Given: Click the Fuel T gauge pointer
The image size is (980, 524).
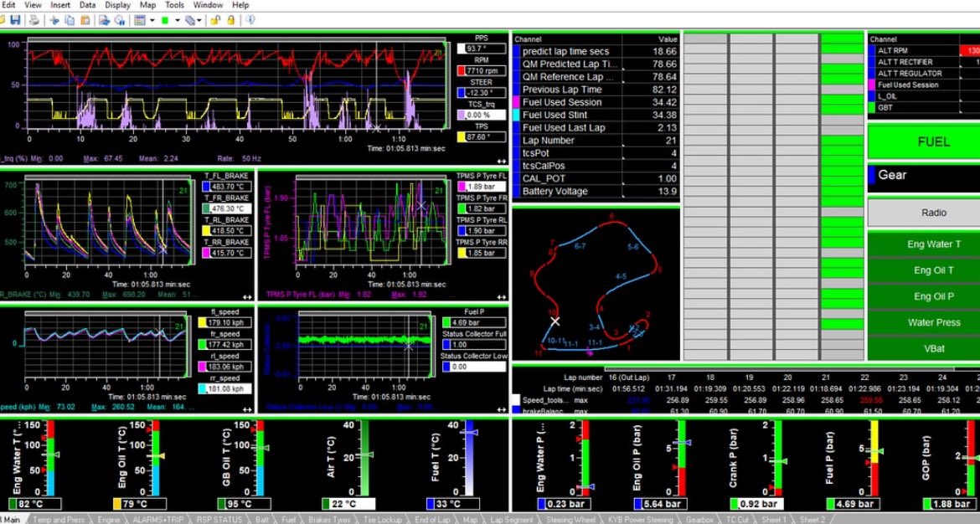Looking at the screenshot, I should pos(469,432).
